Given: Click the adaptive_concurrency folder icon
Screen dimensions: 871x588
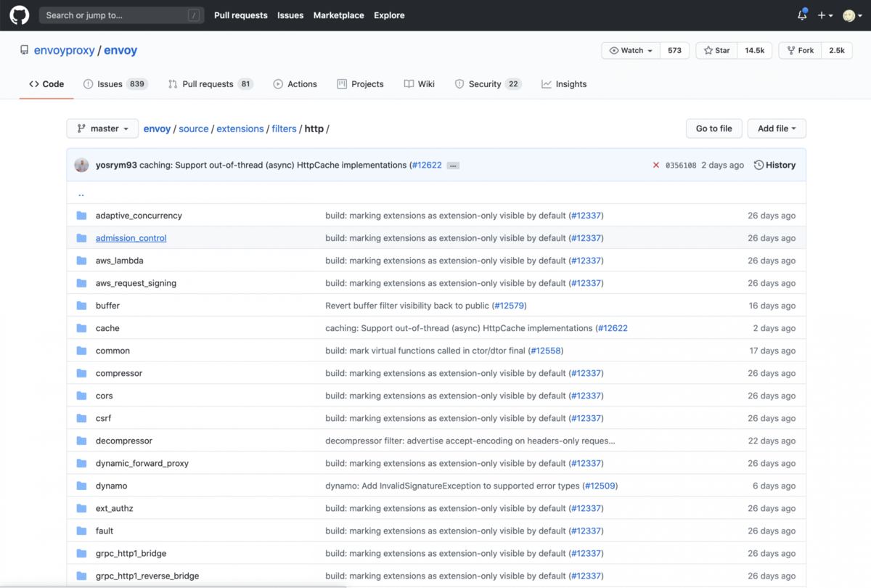Looking at the screenshot, I should click(81, 216).
